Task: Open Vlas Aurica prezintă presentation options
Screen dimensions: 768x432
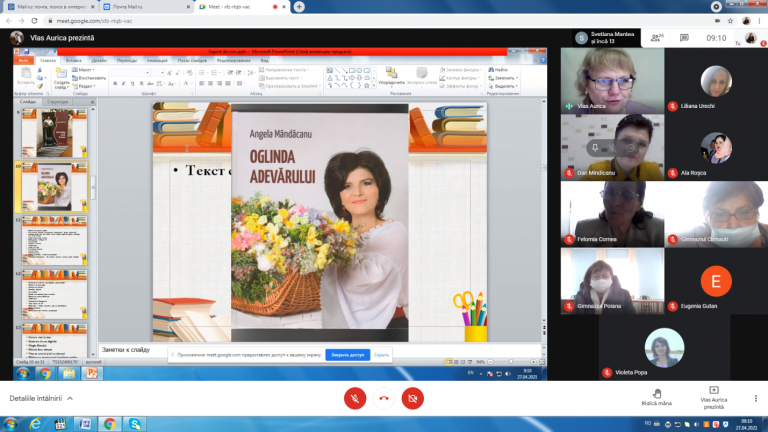Action: 712,396
